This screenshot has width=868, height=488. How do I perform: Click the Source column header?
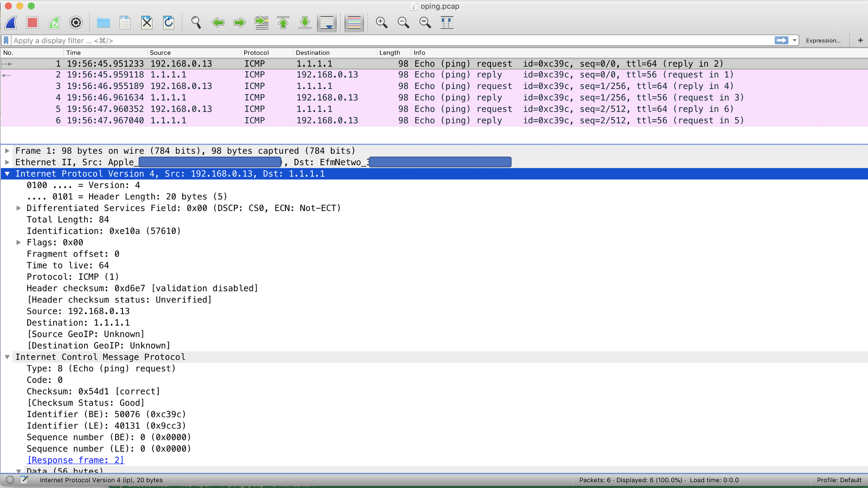click(x=160, y=53)
